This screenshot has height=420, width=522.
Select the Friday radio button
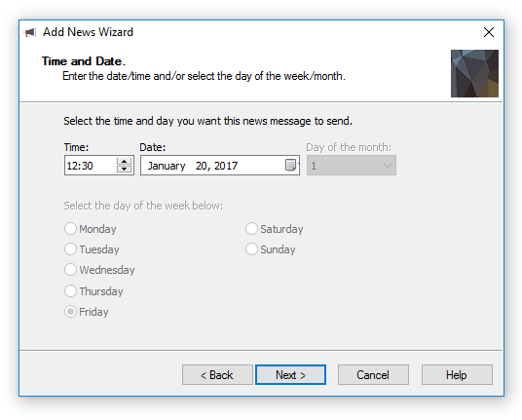[70, 312]
